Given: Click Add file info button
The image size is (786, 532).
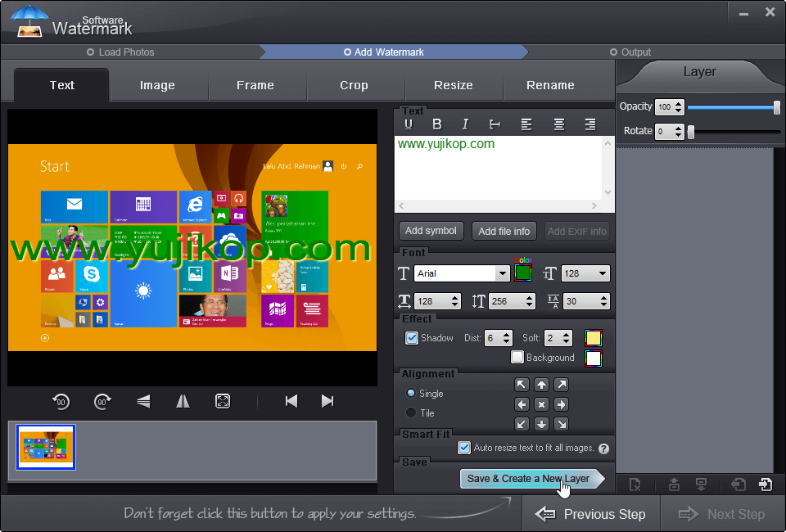Looking at the screenshot, I should click(504, 231).
